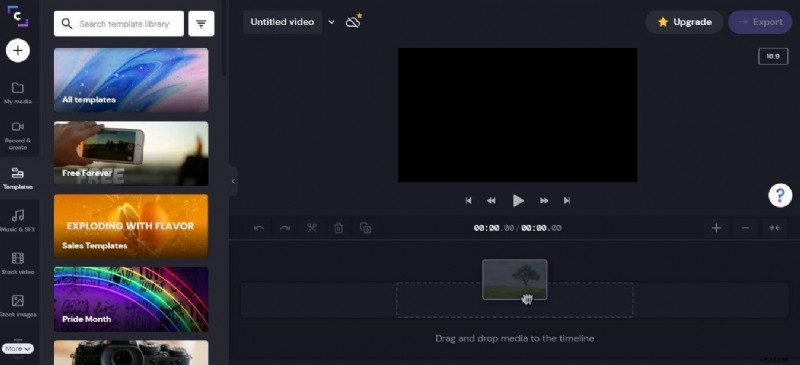
Task: Skip to the end of video
Action: 567,201
